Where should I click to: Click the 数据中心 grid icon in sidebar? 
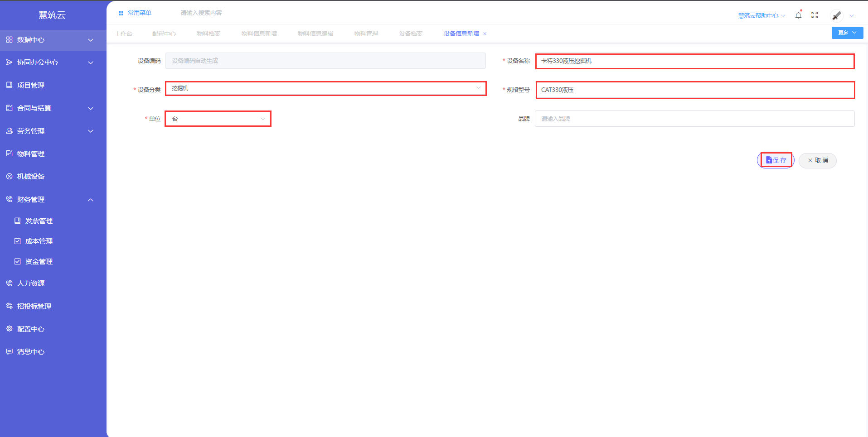pyautogui.click(x=9, y=40)
